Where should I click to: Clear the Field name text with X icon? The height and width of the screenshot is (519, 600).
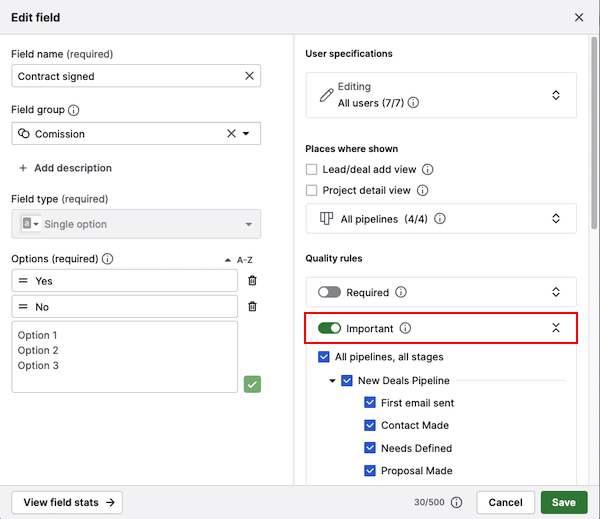(249, 76)
